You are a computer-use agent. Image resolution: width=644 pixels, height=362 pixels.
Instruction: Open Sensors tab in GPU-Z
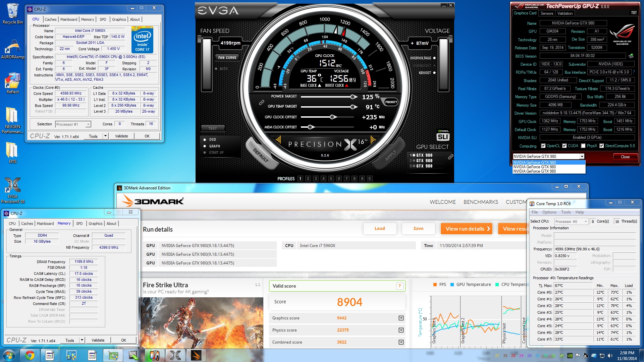tap(547, 13)
